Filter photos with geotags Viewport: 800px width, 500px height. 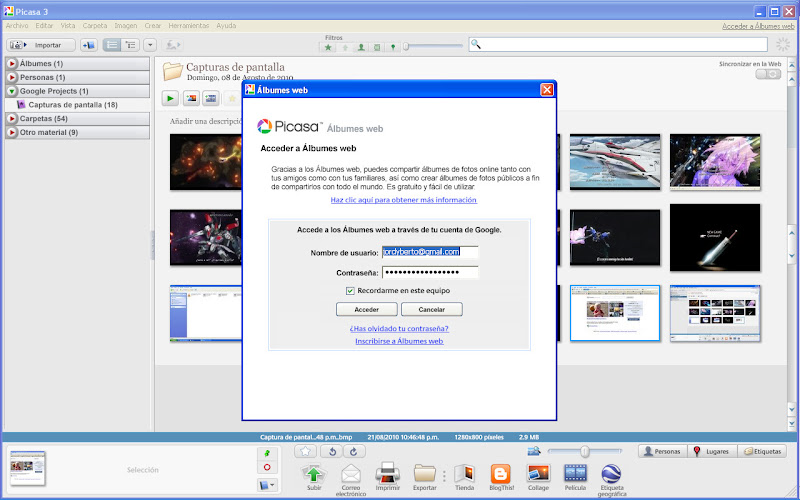[392, 47]
